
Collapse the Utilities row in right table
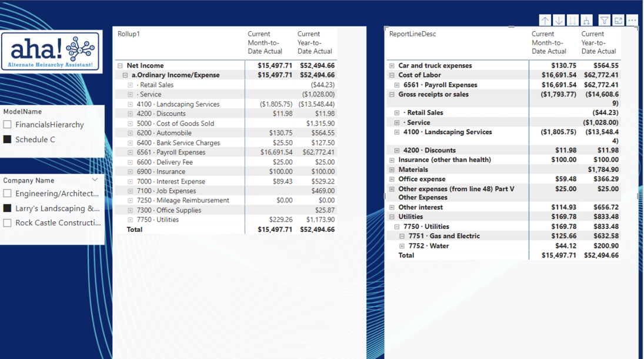tap(392, 217)
